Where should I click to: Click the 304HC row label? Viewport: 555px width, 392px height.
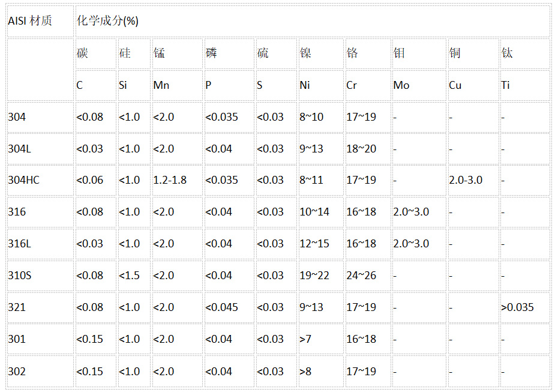point(40,180)
